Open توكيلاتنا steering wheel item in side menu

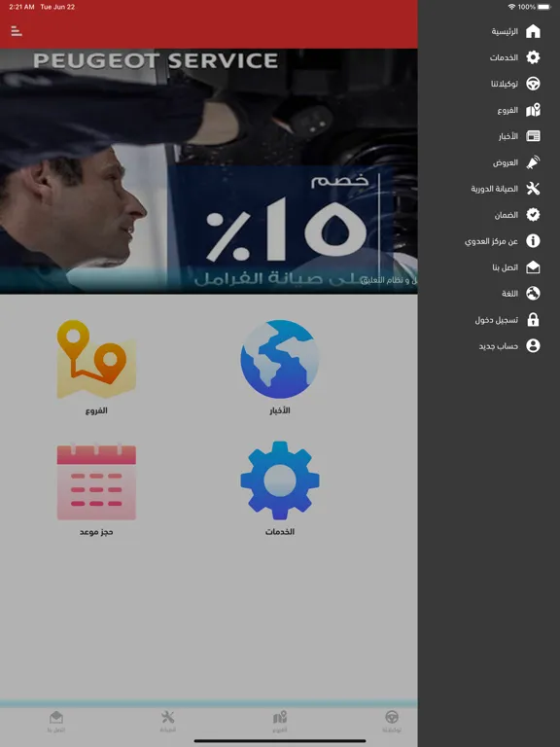(x=515, y=84)
